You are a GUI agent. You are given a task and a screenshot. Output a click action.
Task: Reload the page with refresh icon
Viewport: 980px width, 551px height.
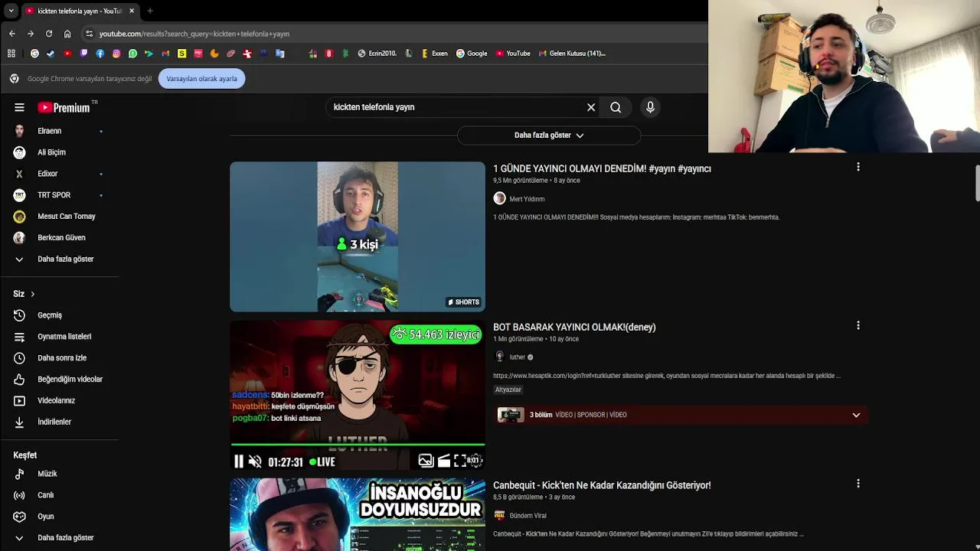(49, 34)
